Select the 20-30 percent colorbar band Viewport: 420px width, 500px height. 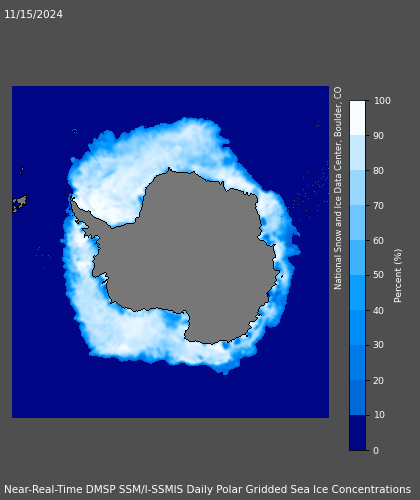coord(357,363)
